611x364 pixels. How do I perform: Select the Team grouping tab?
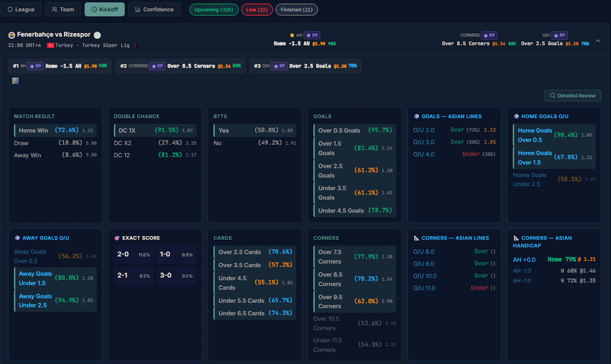click(x=63, y=10)
